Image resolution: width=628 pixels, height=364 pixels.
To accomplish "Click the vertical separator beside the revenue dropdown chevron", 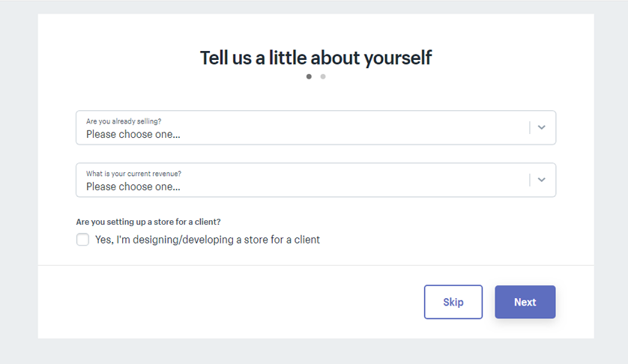I will point(530,180).
